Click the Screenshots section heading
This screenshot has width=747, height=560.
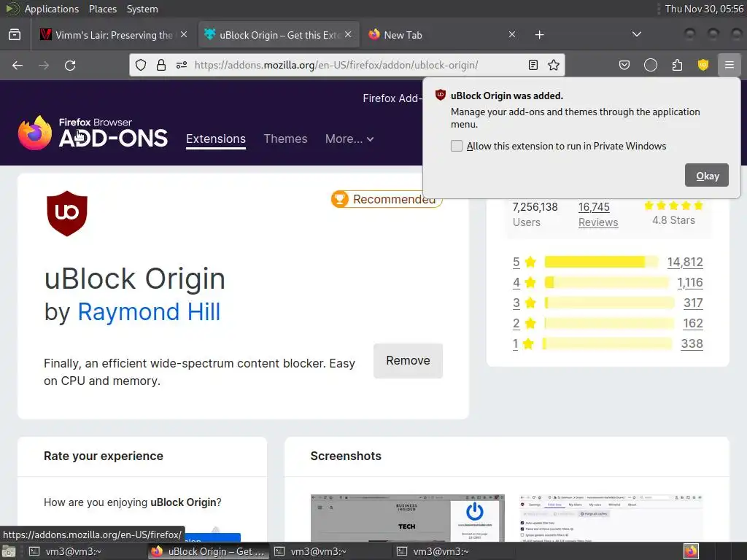346,456
